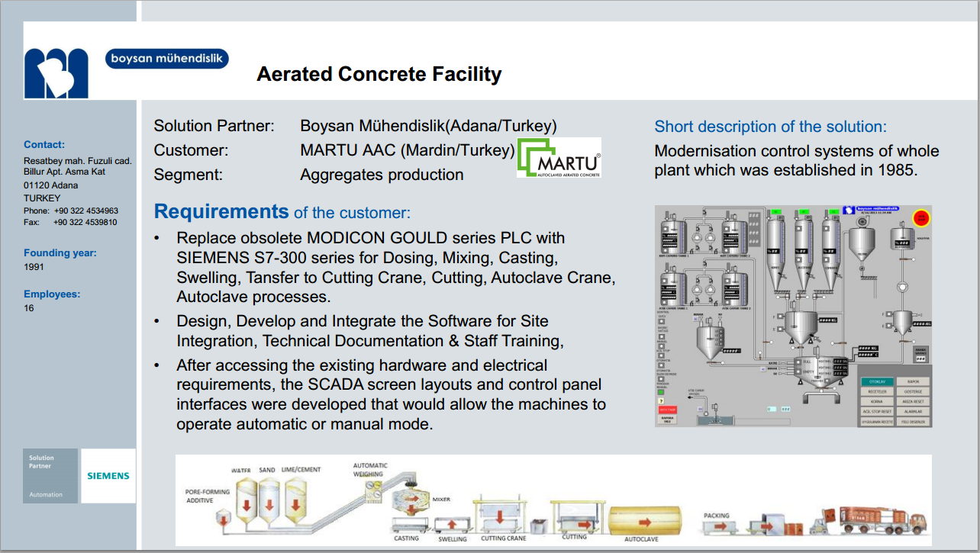Click the 'AUTOMATIC WEIGHING' diagram label
This screenshot has height=553, width=980.
coord(370,469)
